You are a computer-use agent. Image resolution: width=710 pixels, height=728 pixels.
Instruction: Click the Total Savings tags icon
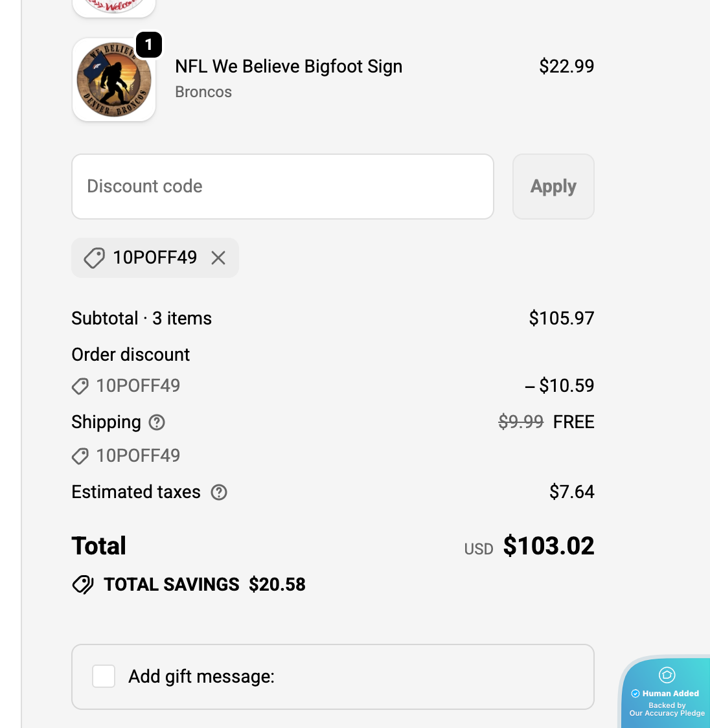point(83,584)
